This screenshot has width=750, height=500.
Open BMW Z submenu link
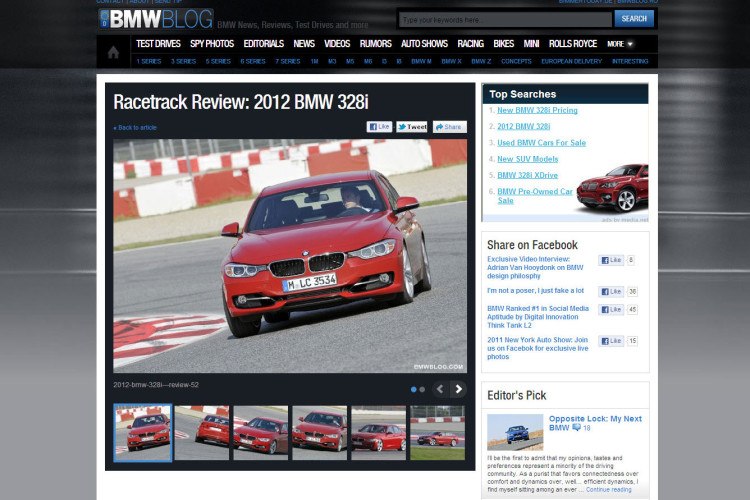[x=481, y=61]
